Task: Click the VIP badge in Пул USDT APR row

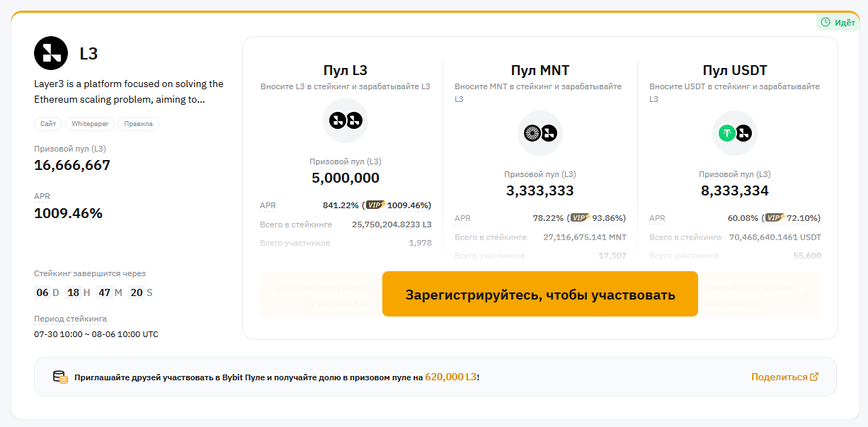Action: (775, 218)
